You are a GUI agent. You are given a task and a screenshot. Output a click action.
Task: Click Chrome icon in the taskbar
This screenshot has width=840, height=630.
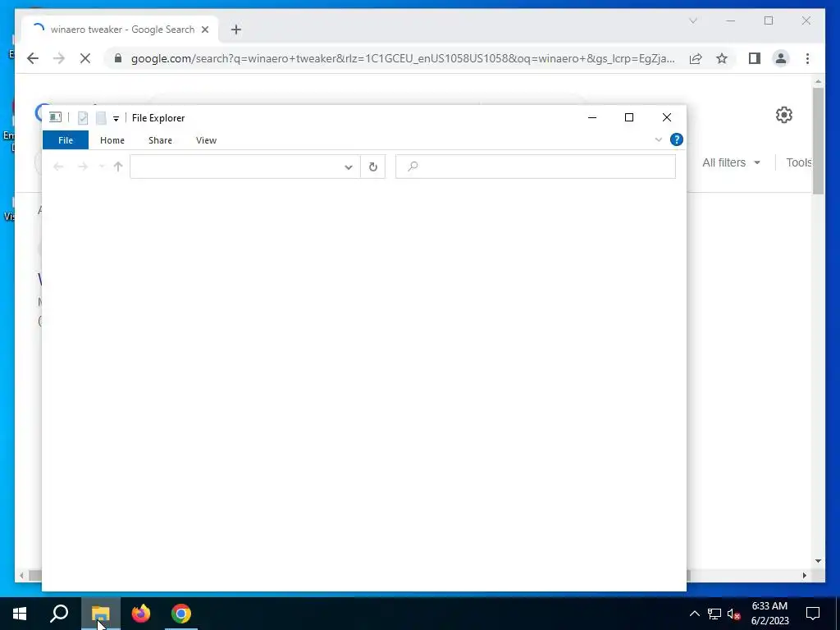[x=181, y=614]
